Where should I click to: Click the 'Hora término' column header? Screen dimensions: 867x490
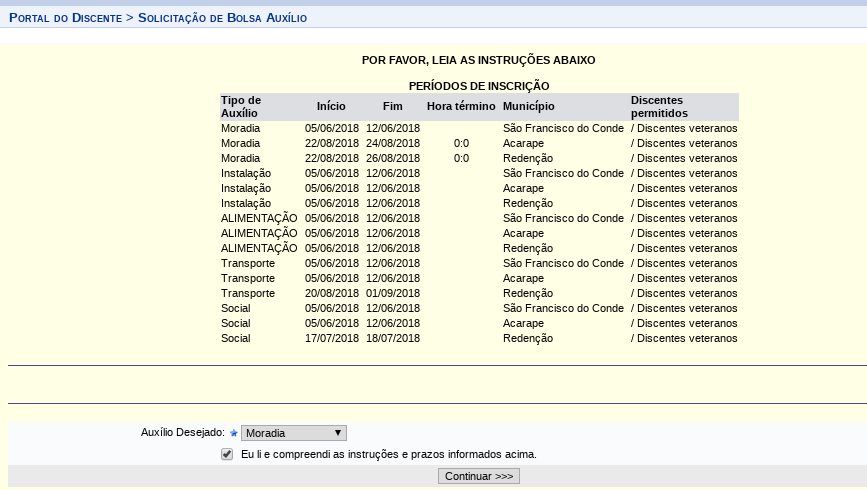461,106
